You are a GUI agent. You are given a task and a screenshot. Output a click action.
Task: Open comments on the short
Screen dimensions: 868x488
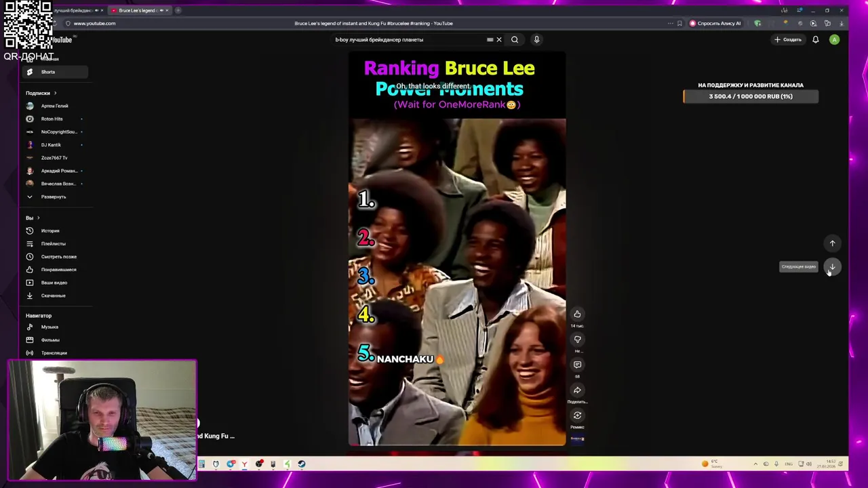577,365
